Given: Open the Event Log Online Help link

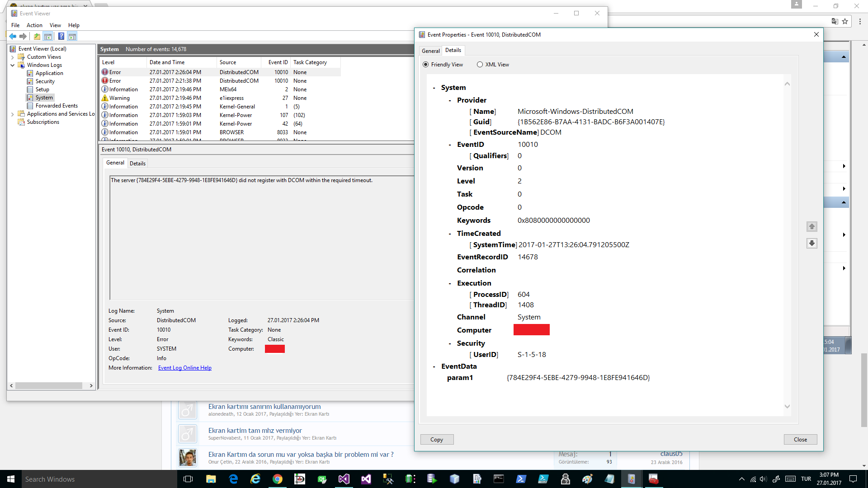Looking at the screenshot, I should pos(185,368).
